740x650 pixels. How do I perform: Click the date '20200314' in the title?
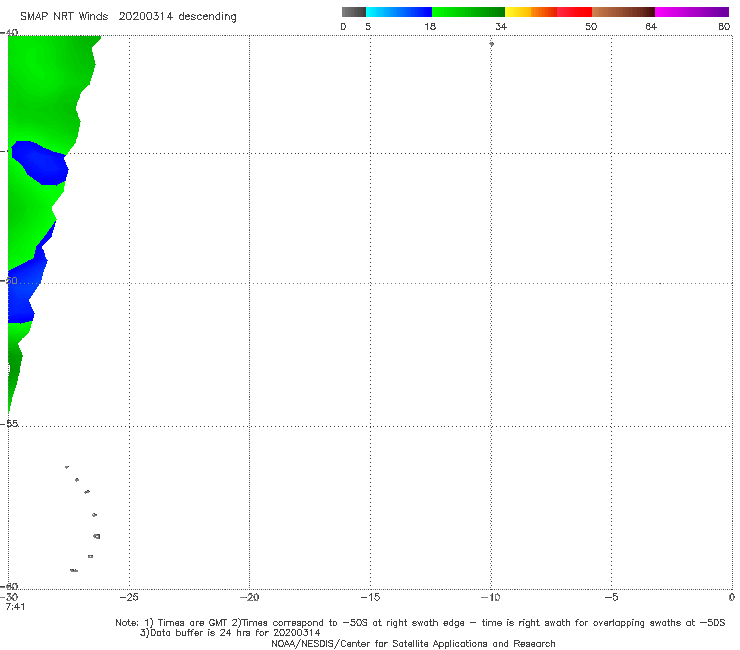[x=146, y=16]
